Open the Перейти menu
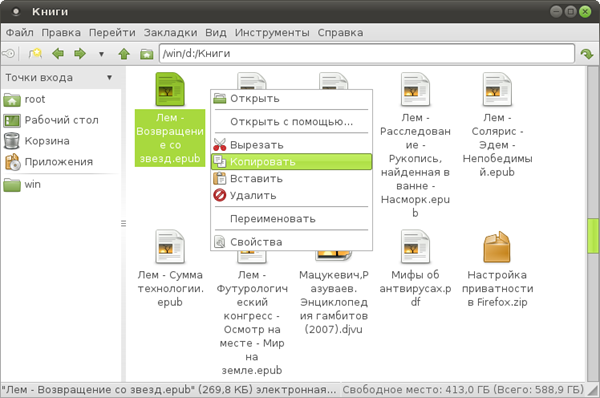600x398 pixels. (x=112, y=33)
